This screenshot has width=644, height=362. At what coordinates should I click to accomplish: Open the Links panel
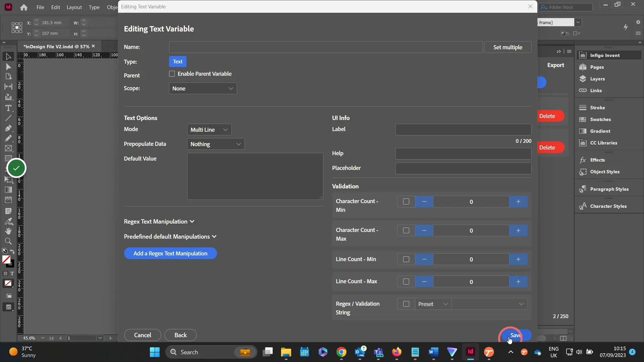596,90
